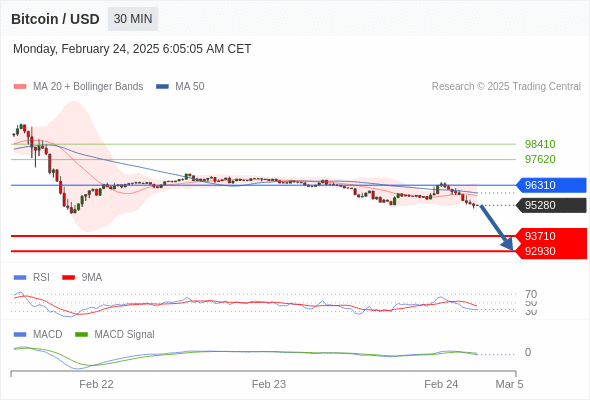Viewport: 590px width, 400px height.
Task: Click the pink MA 20 Bollinger legend swatch
Action: click(x=20, y=87)
